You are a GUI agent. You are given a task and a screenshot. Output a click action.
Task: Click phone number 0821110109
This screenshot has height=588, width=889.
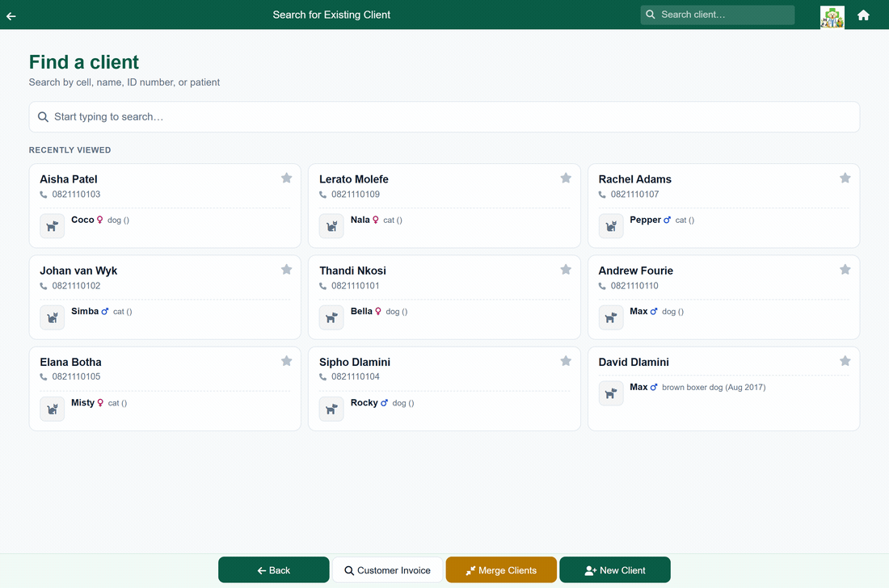pyautogui.click(x=356, y=195)
